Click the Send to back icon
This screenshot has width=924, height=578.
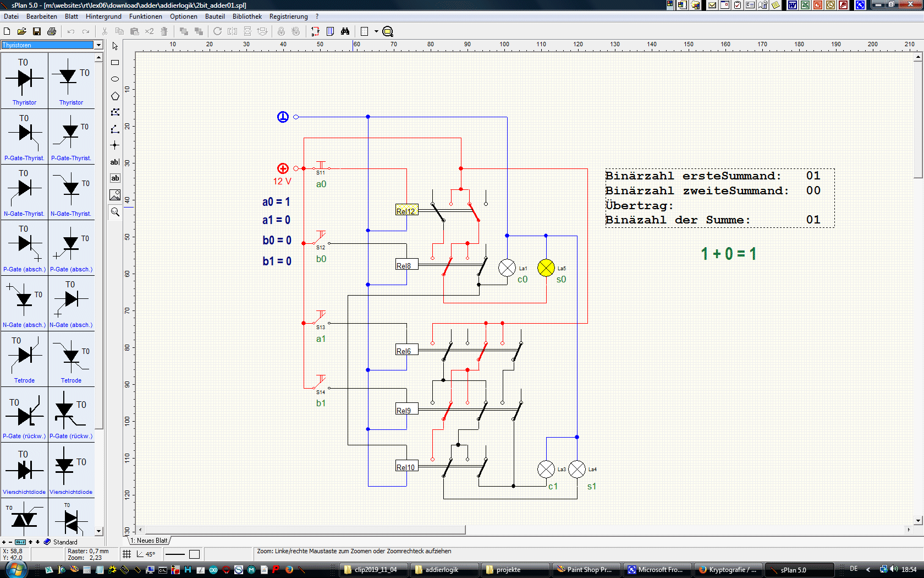pos(199,31)
